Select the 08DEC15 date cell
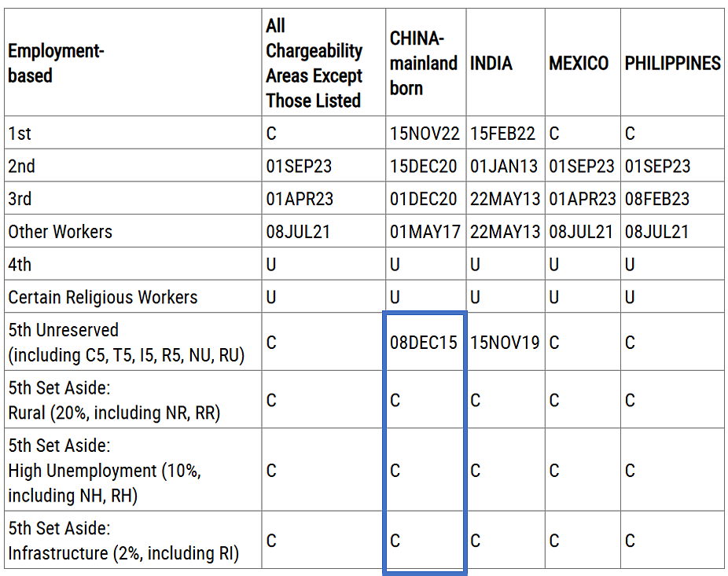Screen dimensions: 728x576 [424, 343]
